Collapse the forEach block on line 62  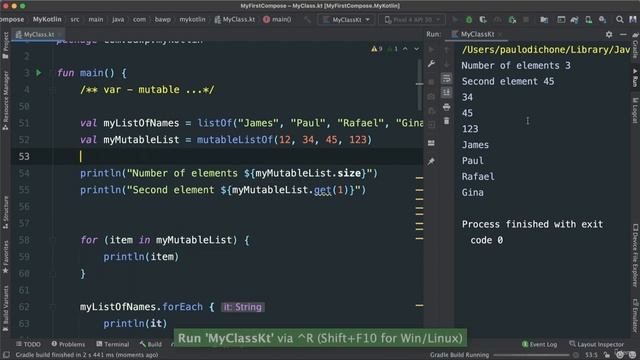coord(53,307)
